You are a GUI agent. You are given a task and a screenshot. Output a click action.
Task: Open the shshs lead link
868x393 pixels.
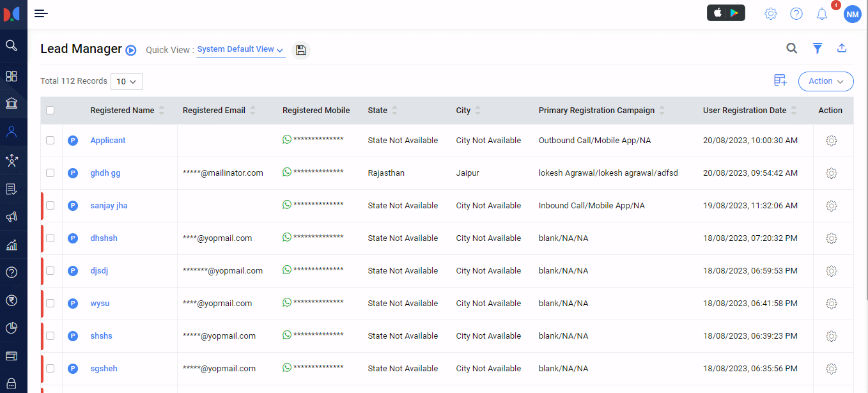(101, 336)
